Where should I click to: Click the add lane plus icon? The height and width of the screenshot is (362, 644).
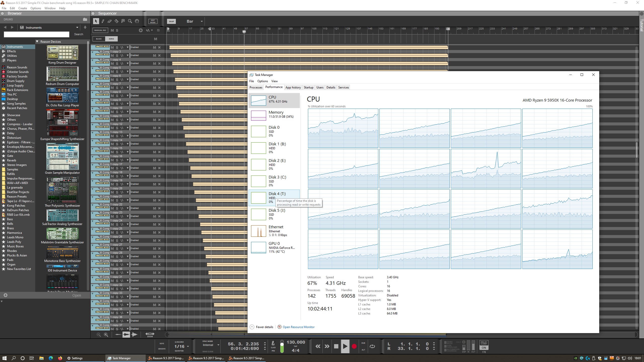[141, 30]
